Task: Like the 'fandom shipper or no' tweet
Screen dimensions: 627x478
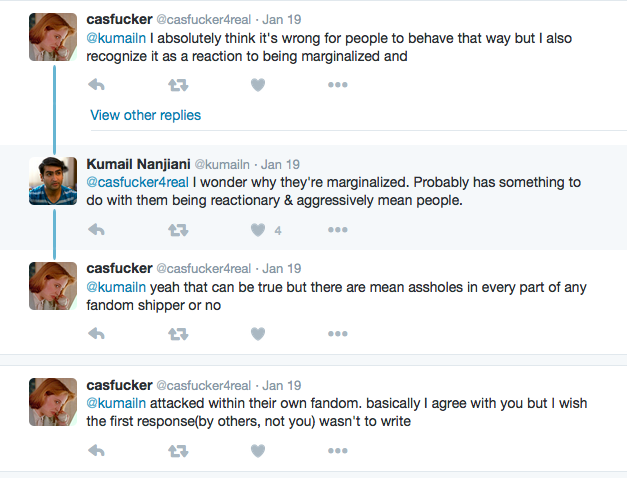Action: tap(258, 334)
